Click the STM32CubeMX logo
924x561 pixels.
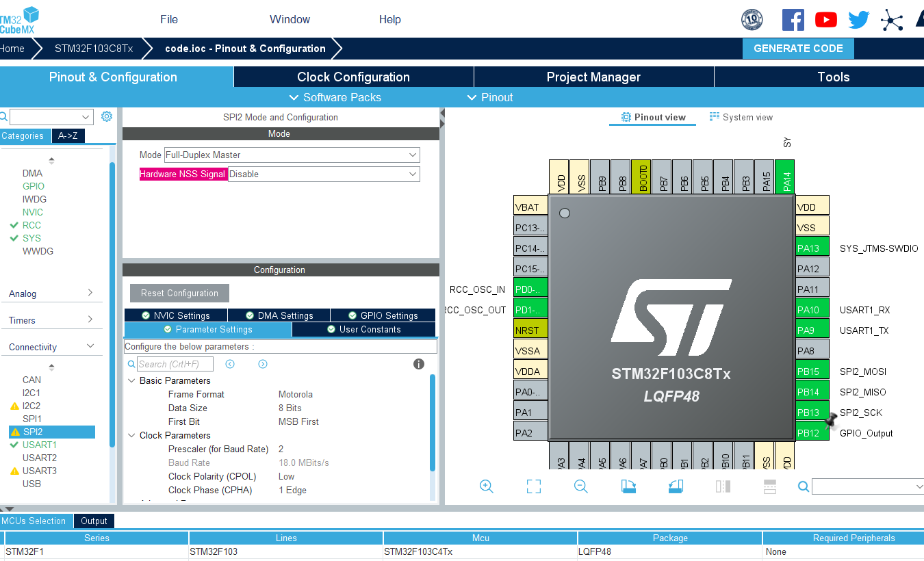[18, 19]
